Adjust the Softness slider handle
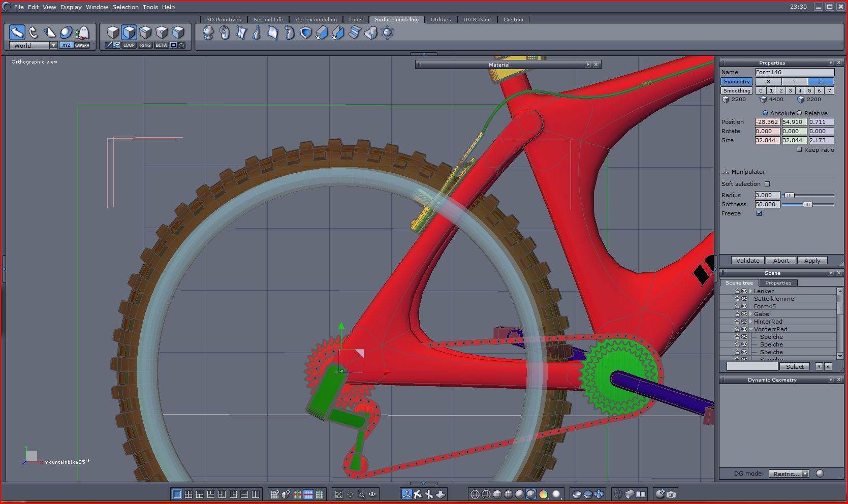Image resolution: width=848 pixels, height=504 pixels. pos(807,204)
